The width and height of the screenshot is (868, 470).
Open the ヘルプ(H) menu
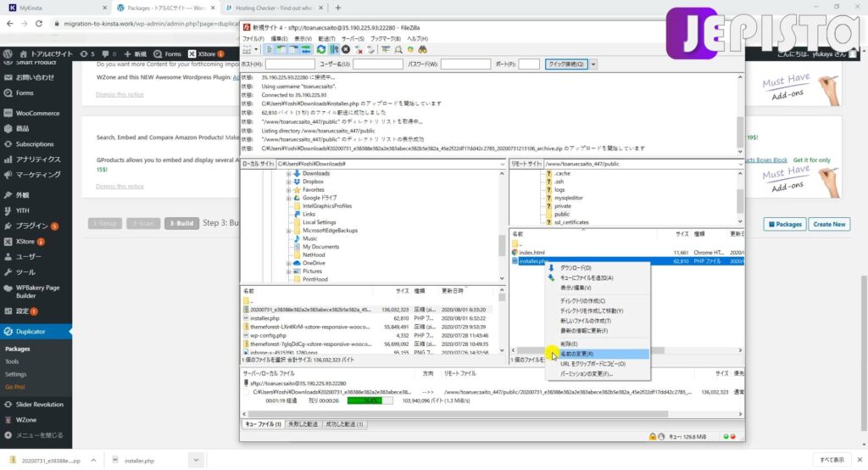(x=417, y=39)
